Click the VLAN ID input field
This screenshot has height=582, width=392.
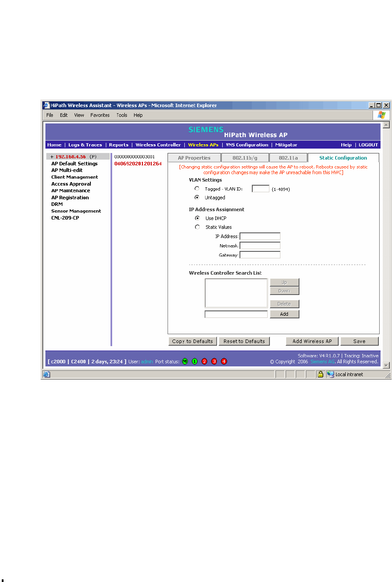(x=261, y=189)
